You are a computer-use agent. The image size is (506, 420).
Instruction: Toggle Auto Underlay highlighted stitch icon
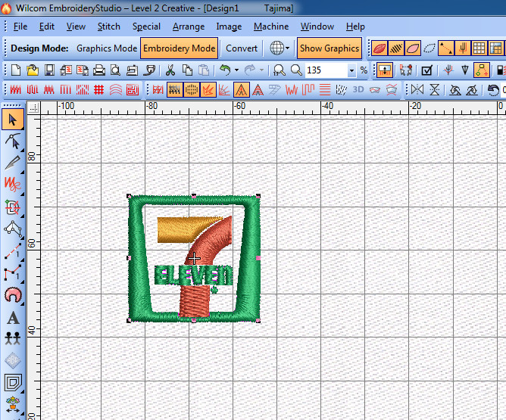pos(174,90)
